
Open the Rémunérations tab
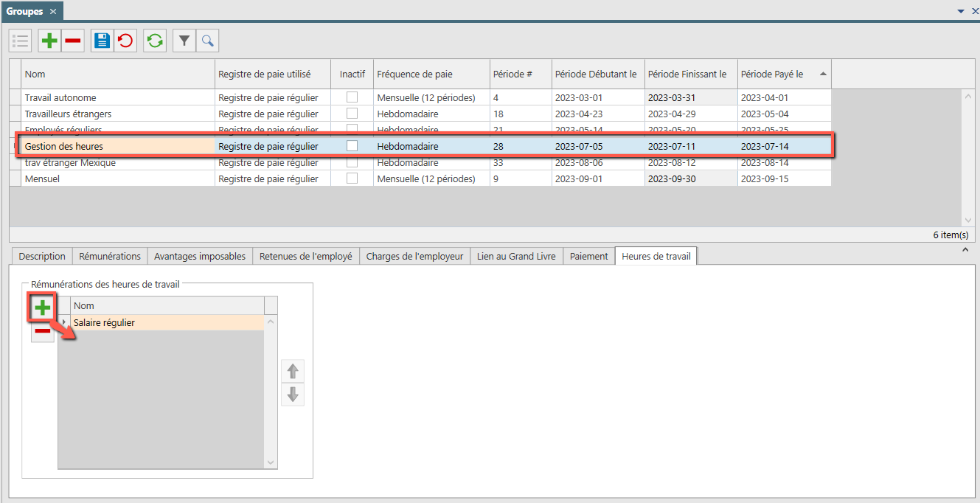tap(110, 256)
